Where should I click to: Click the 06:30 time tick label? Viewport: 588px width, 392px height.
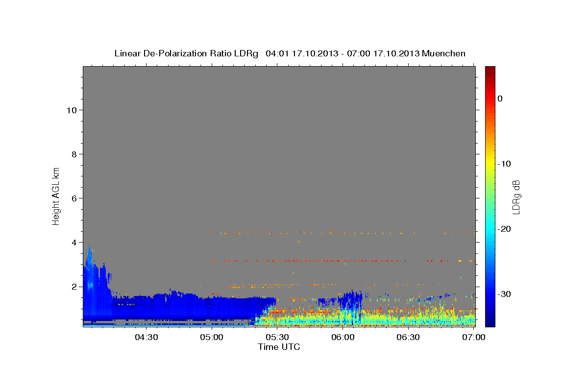(409, 337)
